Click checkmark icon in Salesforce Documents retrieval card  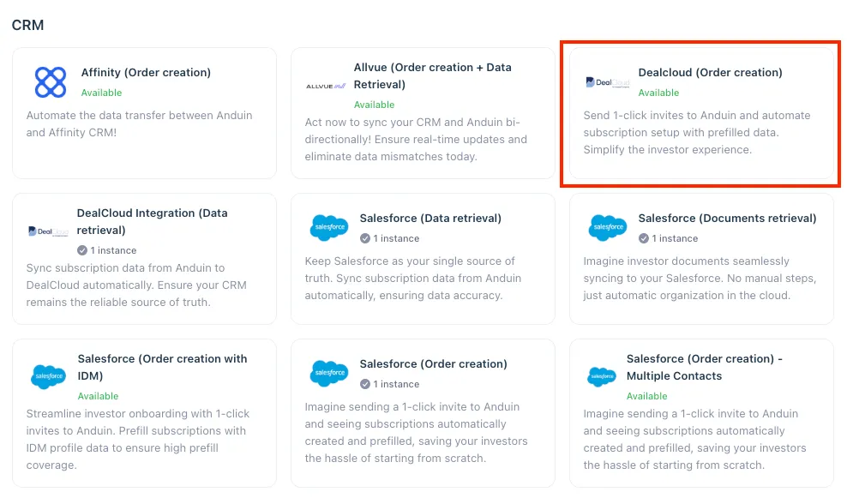click(x=644, y=238)
